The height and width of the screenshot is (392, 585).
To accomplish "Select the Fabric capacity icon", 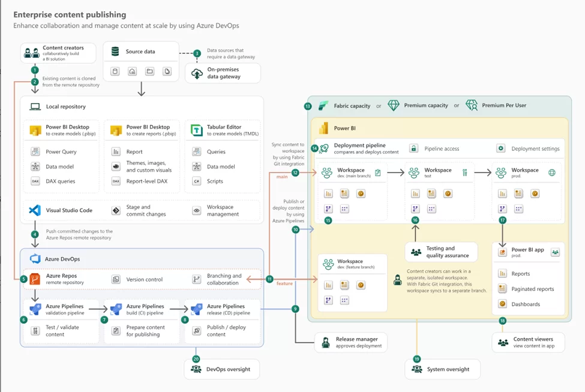I will click(x=323, y=105).
